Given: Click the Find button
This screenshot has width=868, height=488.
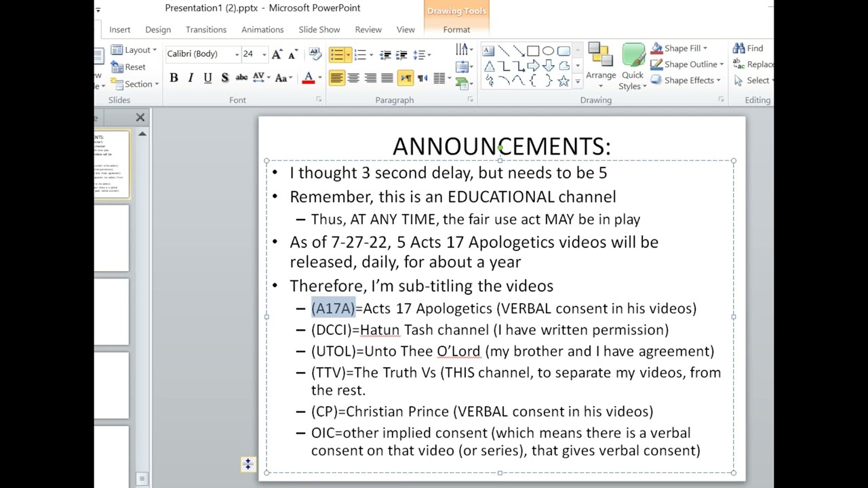Looking at the screenshot, I should pos(748,48).
